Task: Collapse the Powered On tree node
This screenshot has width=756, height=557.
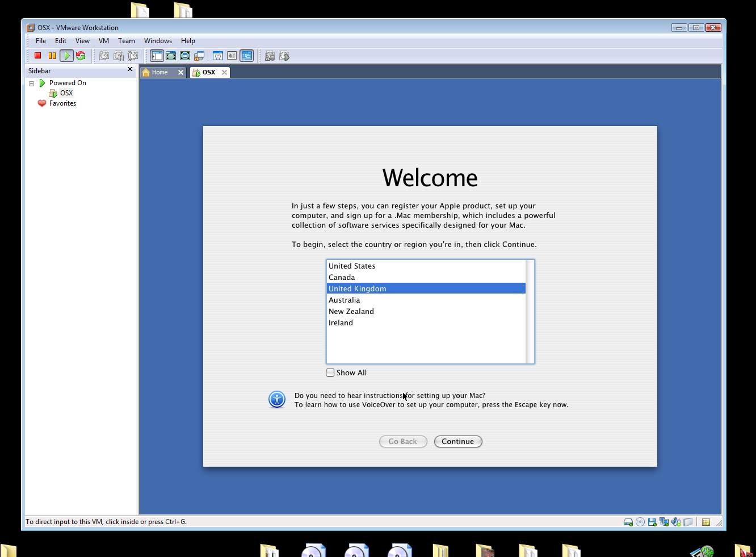Action: click(x=32, y=83)
